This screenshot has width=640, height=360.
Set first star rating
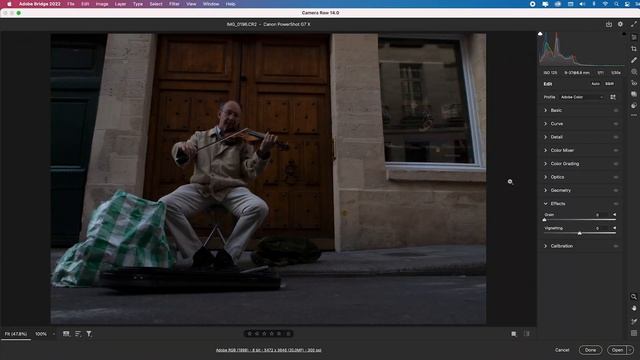[249, 334]
